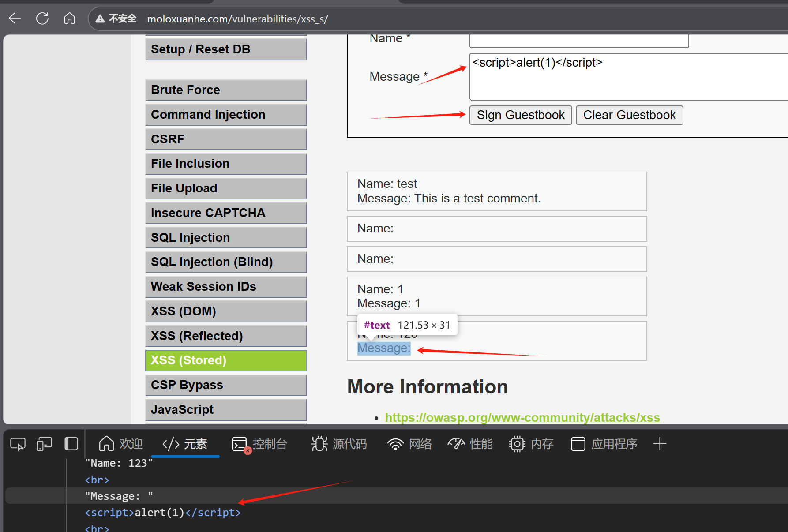
Task: Click the highlighted 'Message:' text node
Action: [384, 348]
